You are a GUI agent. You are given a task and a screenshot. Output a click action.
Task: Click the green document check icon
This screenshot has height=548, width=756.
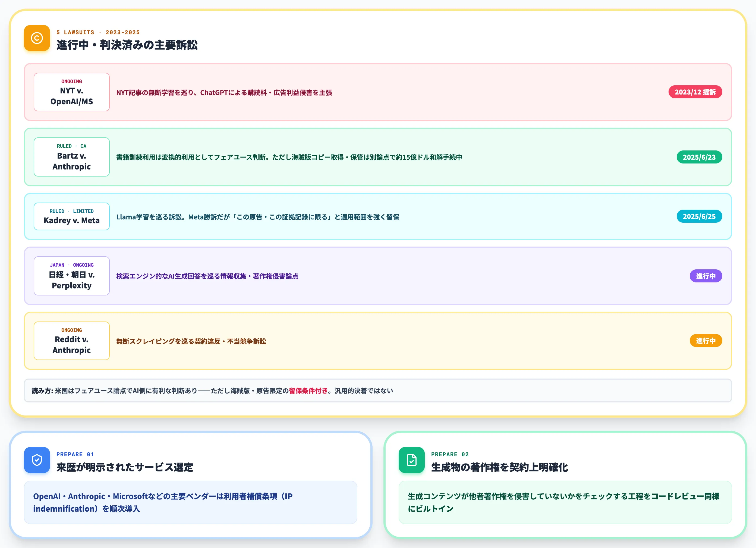[411, 460]
